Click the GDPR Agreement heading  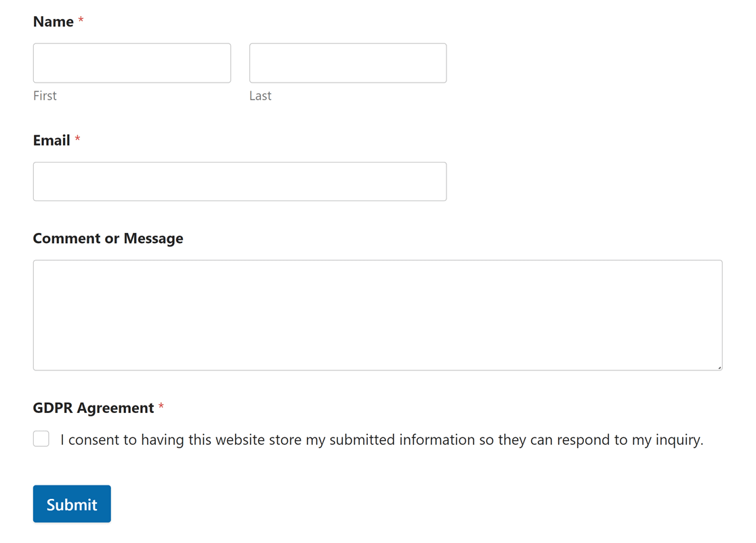point(92,408)
